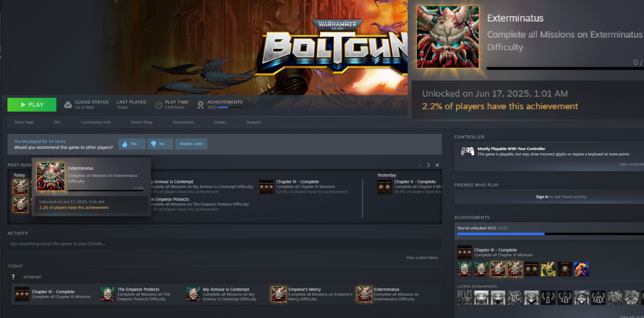The width and height of the screenshot is (644, 318).
Task: Open the Guides tab
Action: 220,122
